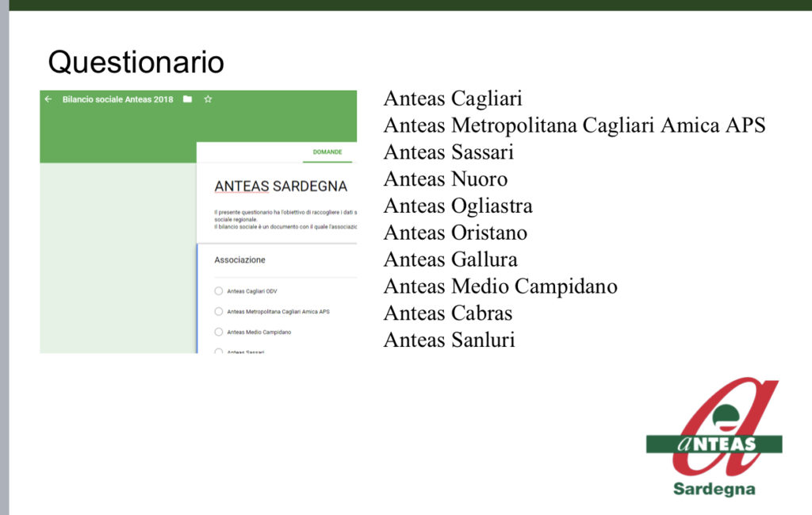Click the Anteas Sassari list entry
812x515 pixels.
pos(449,152)
